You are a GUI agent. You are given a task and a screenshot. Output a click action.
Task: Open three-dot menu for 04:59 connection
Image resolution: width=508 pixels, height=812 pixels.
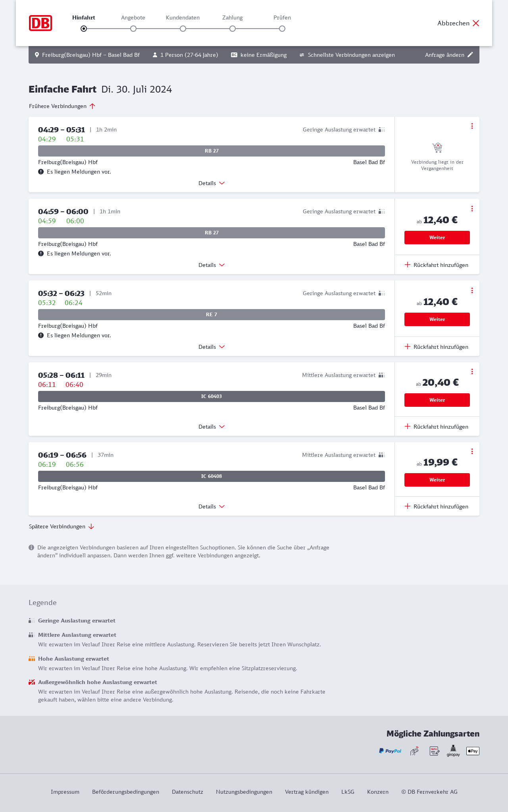[472, 209]
